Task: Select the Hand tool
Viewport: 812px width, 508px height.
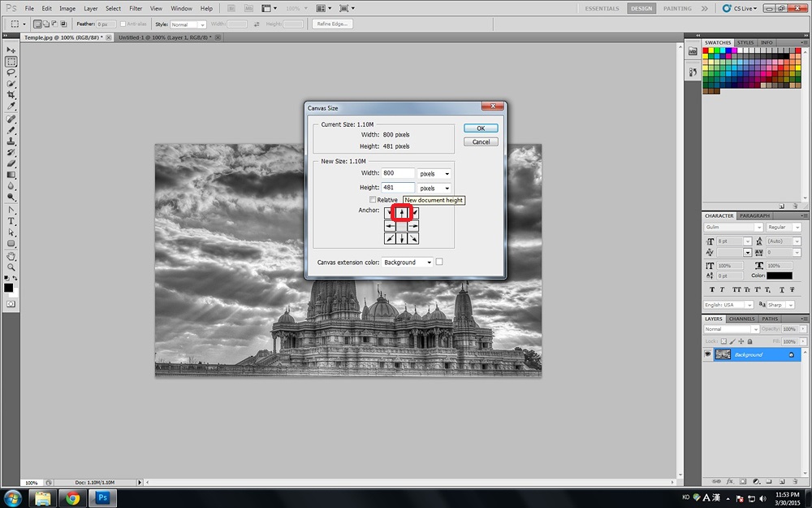Action: (11, 255)
